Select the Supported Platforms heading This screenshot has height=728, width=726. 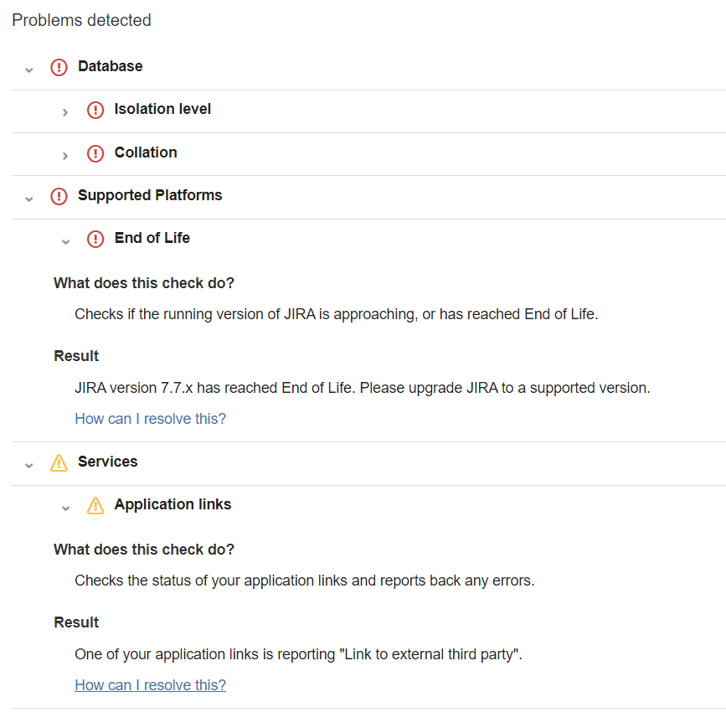[x=150, y=195]
